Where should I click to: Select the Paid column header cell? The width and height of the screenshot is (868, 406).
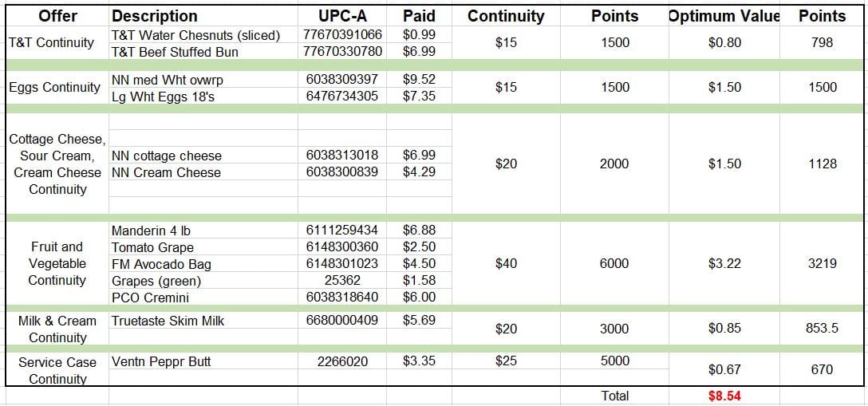pos(419,16)
